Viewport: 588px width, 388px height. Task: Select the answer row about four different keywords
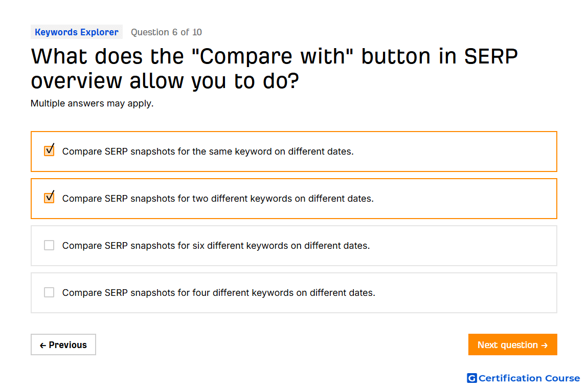[x=294, y=293]
